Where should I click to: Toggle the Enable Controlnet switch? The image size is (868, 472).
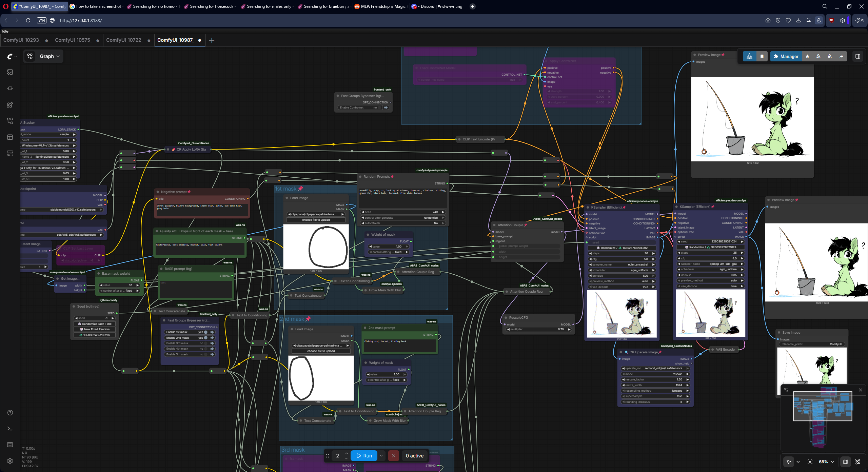coord(379,107)
